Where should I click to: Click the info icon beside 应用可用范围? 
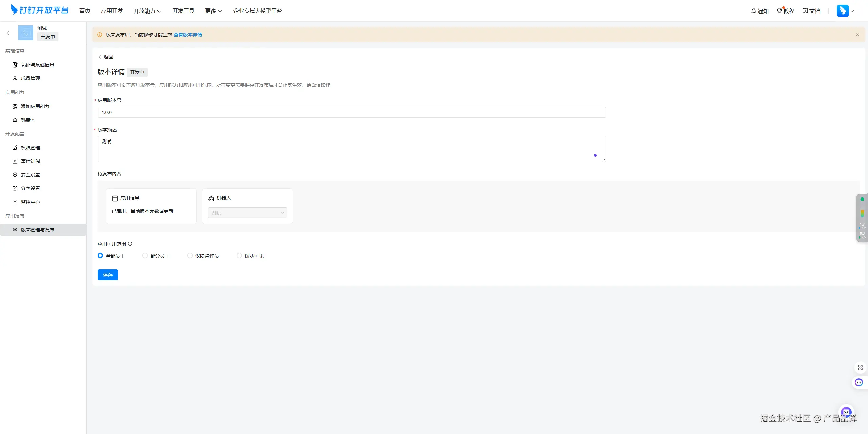click(x=130, y=244)
